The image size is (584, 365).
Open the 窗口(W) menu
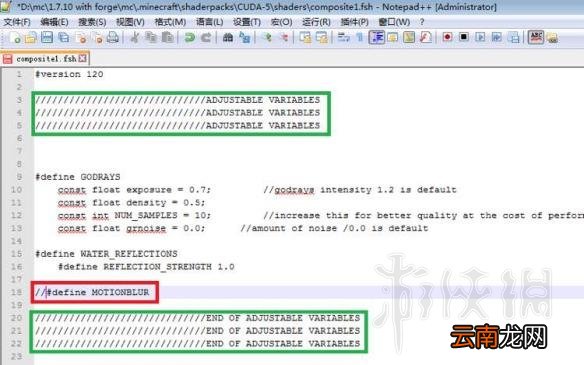pyautogui.click(x=394, y=22)
